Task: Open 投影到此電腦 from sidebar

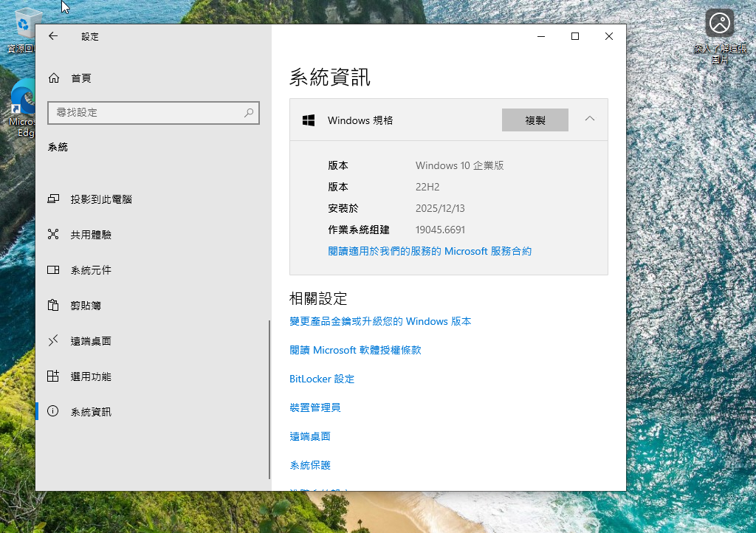Action: 101,199
